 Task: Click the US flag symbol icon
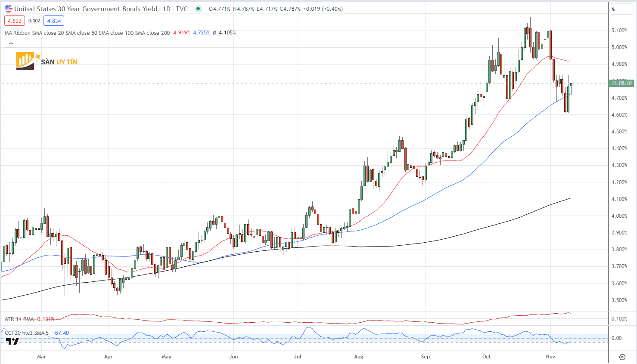pyautogui.click(x=9, y=9)
